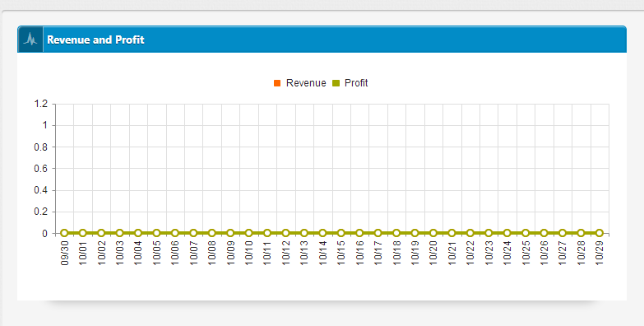Viewport: 644px width, 326px height.
Task: Select the 10/22 data point marker
Action: [x=470, y=233]
